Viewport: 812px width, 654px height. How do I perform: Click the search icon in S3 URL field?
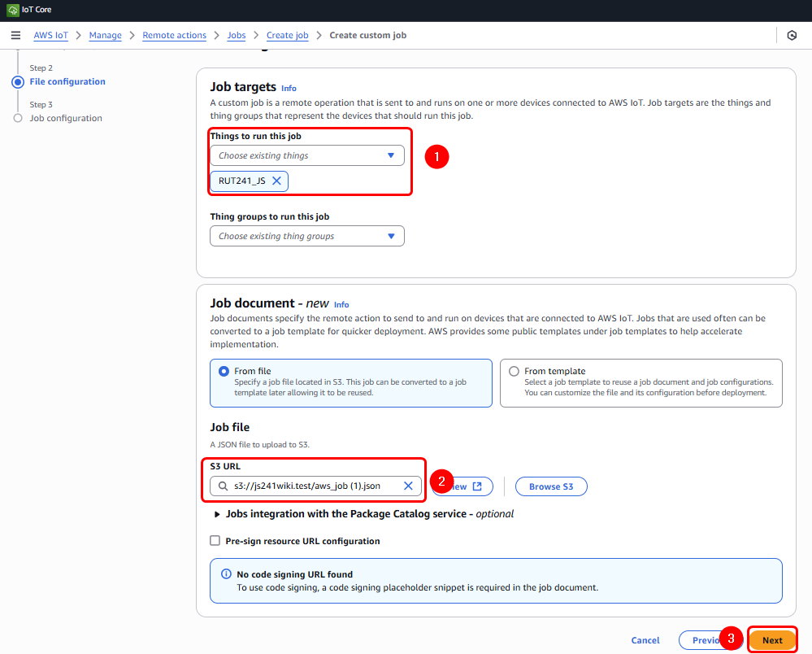point(222,486)
